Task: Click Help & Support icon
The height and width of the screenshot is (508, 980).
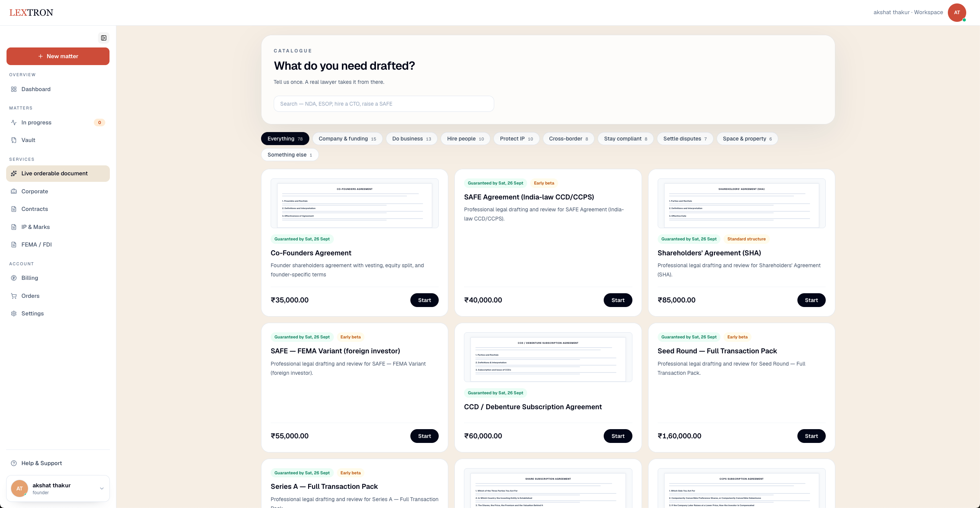Action: 14,463
